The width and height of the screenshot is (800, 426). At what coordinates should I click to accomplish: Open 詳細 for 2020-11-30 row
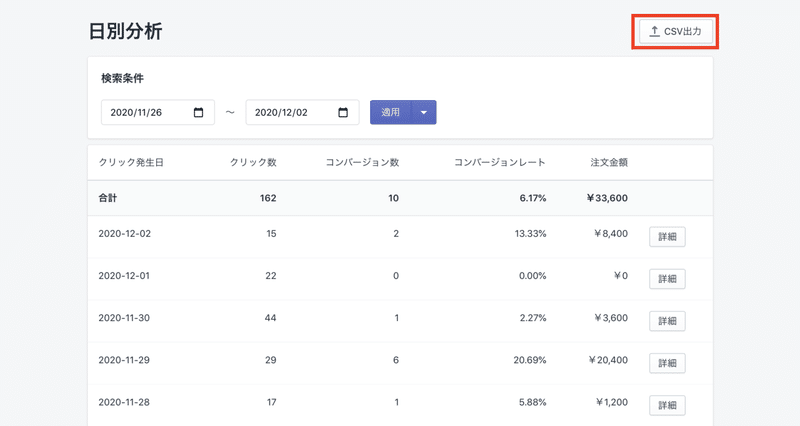click(667, 321)
